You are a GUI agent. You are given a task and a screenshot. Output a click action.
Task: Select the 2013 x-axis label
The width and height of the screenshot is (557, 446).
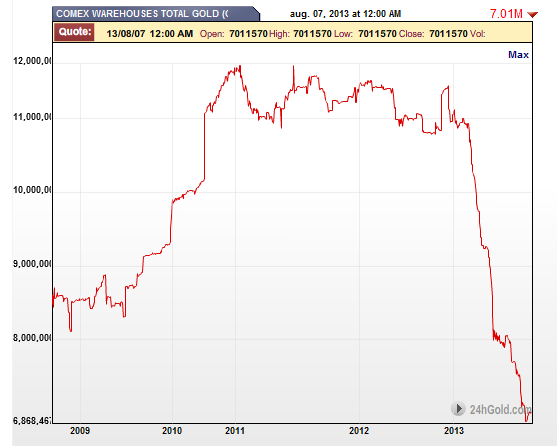click(x=454, y=431)
